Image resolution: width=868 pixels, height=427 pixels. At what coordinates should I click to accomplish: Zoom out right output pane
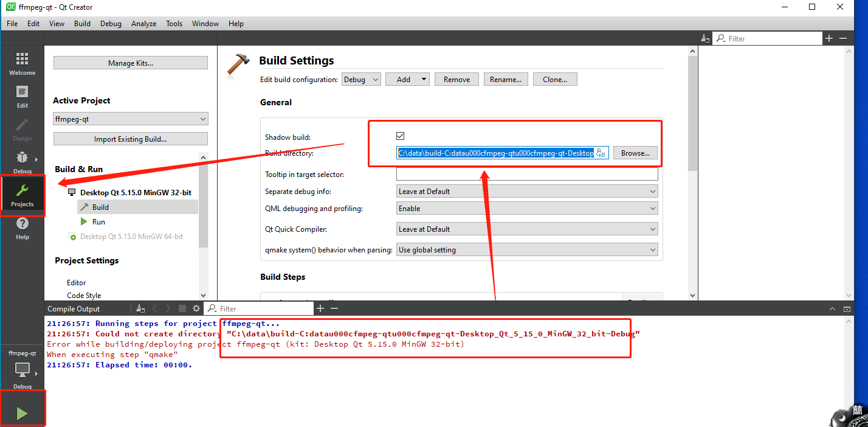pyautogui.click(x=842, y=38)
